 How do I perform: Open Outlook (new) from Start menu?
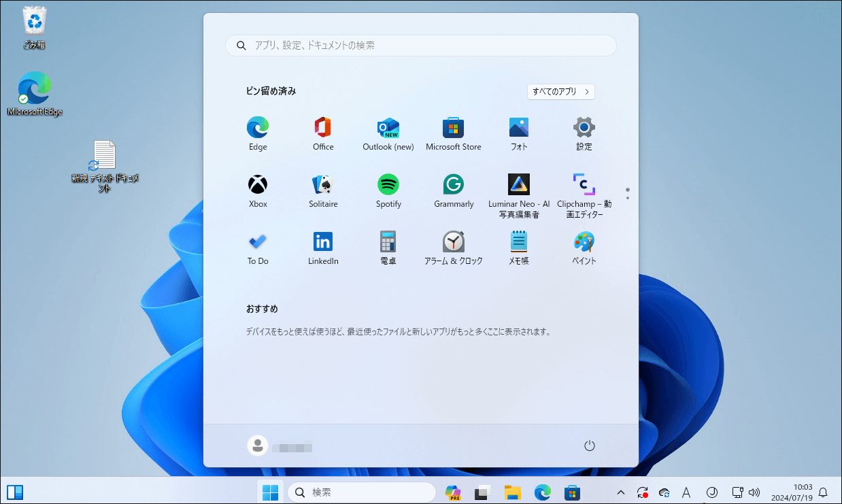[x=388, y=127]
